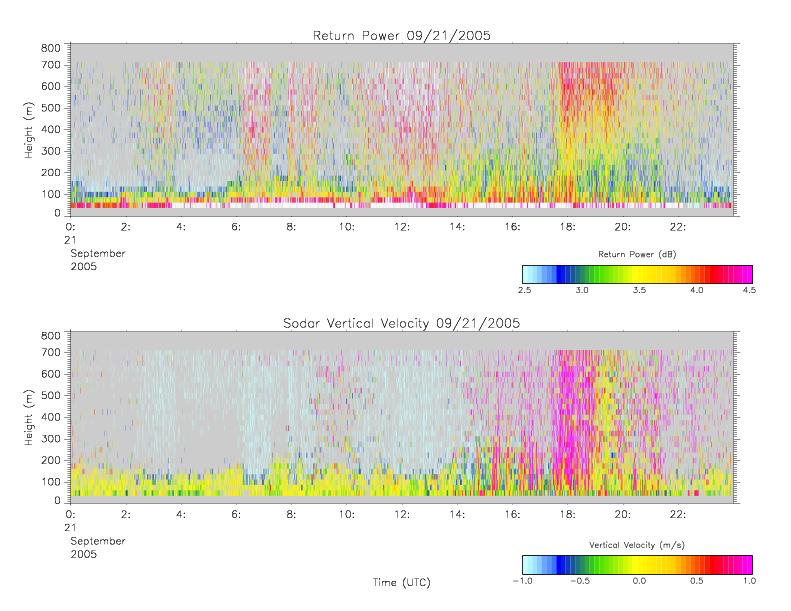This screenshot has width=791, height=611.
Task: Click the "10:" time tick under Return Power chart
Action: [347, 227]
